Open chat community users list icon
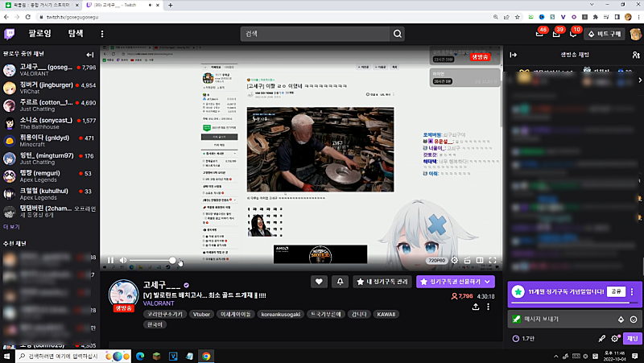The image size is (644, 363). coord(636,55)
